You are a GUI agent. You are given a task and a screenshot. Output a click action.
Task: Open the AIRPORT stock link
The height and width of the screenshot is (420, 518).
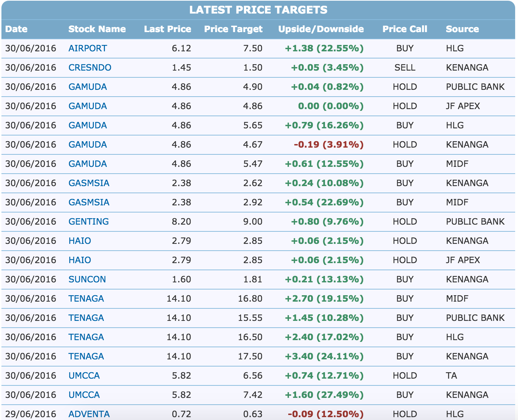coord(87,48)
